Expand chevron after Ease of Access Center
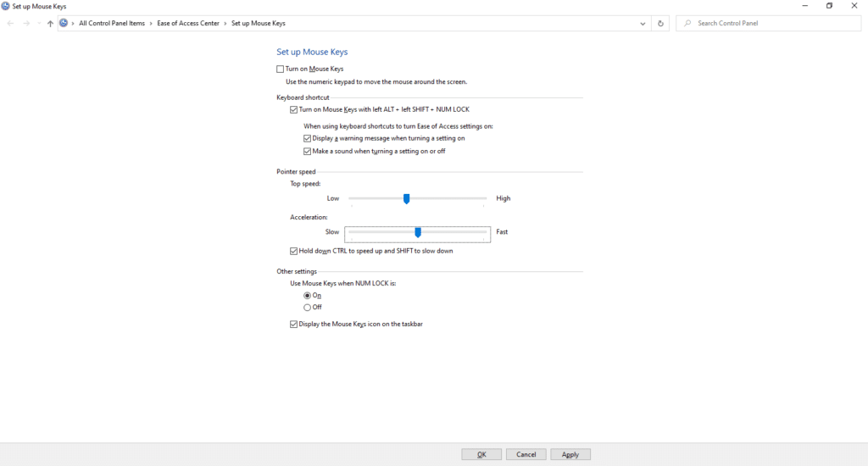 [x=225, y=23]
